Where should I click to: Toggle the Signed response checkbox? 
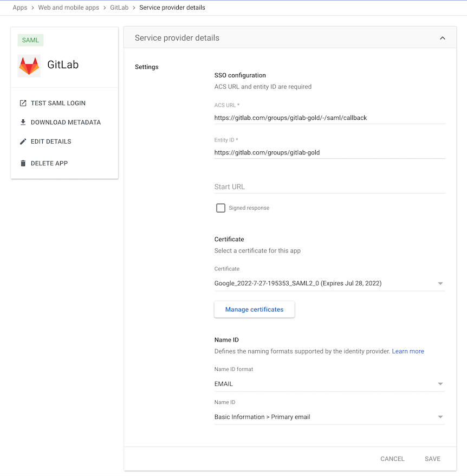pyautogui.click(x=220, y=208)
